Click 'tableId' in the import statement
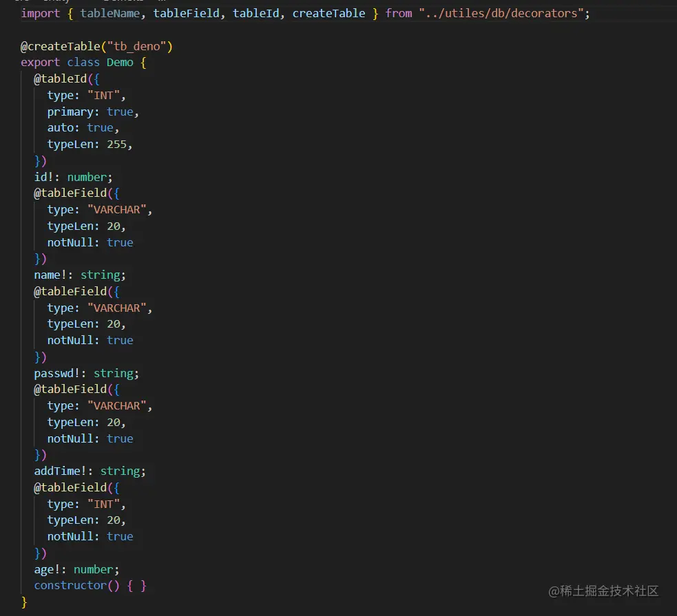Screen dimensions: 677x616 point(256,14)
